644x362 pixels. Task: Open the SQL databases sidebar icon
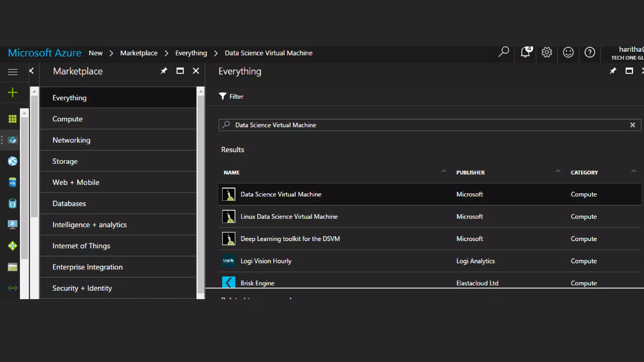(x=12, y=182)
